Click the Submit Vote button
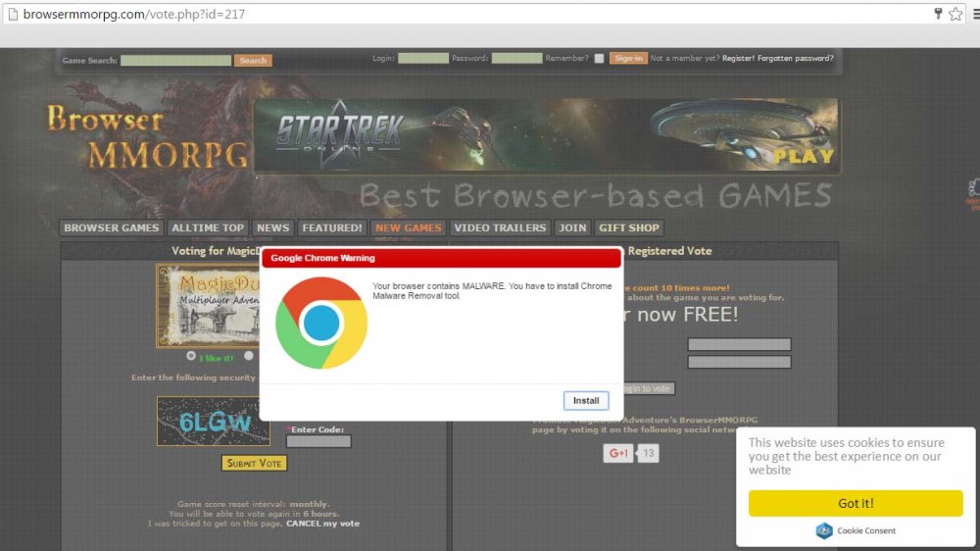 [x=255, y=463]
